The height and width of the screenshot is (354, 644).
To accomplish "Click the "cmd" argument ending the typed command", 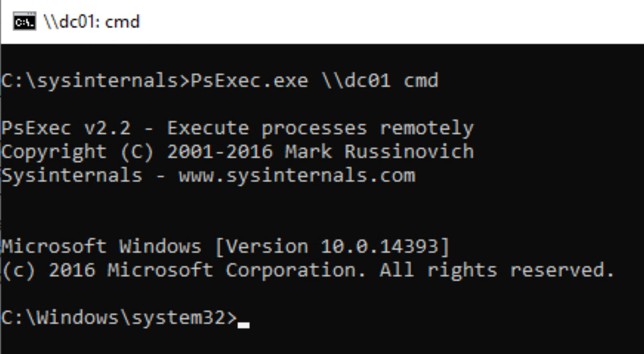I will pos(421,80).
